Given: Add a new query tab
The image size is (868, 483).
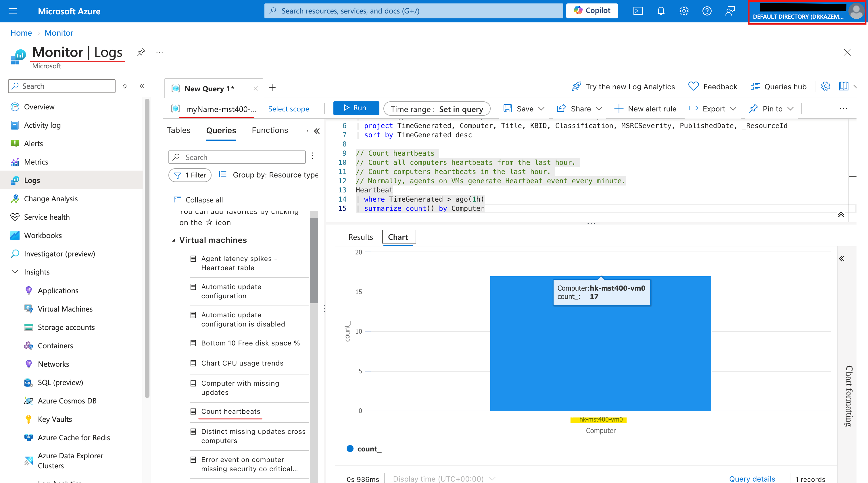Looking at the screenshot, I should [x=272, y=88].
